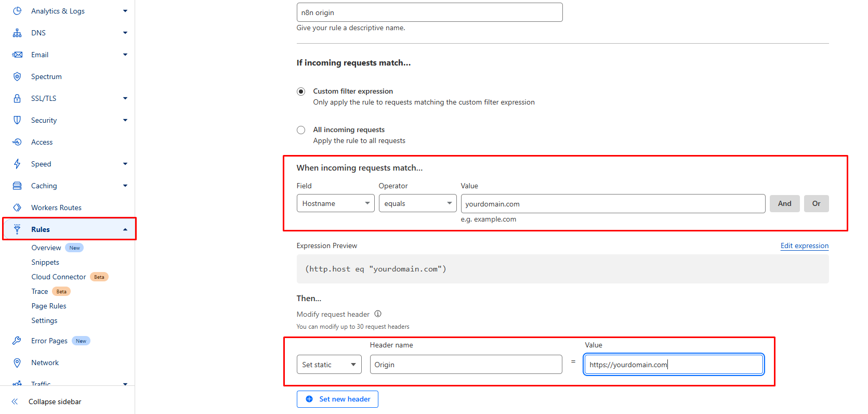The height and width of the screenshot is (414, 868).
Task: Click the Speed lightning bolt icon
Action: (x=17, y=164)
